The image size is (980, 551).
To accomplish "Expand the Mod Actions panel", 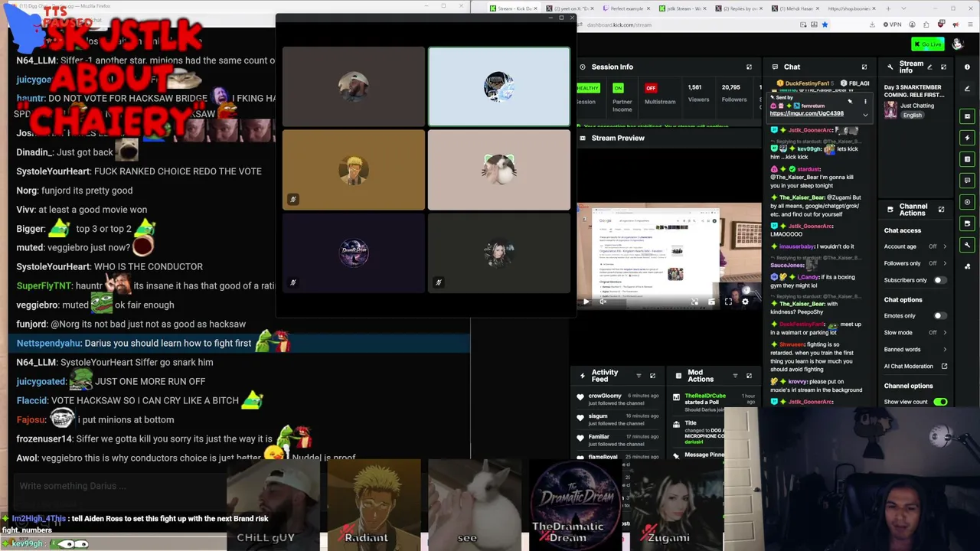I will tap(749, 375).
